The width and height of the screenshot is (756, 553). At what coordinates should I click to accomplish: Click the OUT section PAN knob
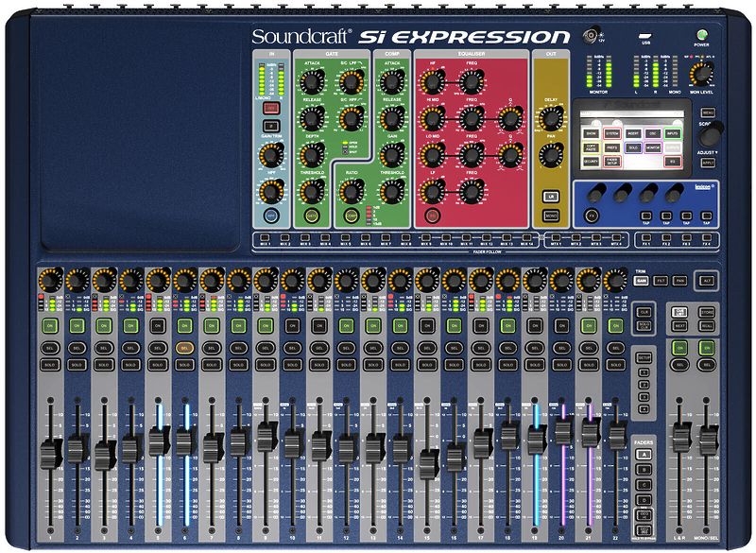tap(551, 155)
